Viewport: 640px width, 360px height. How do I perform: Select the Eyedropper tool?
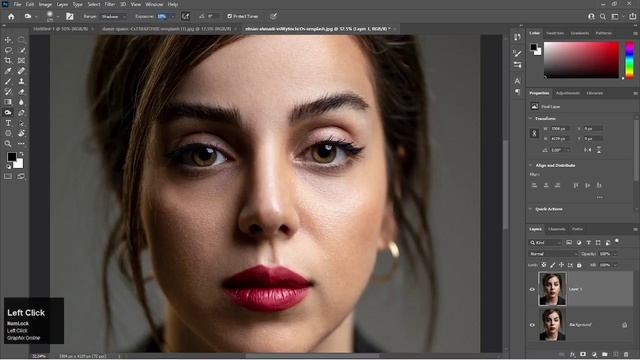pyautogui.click(x=8, y=71)
